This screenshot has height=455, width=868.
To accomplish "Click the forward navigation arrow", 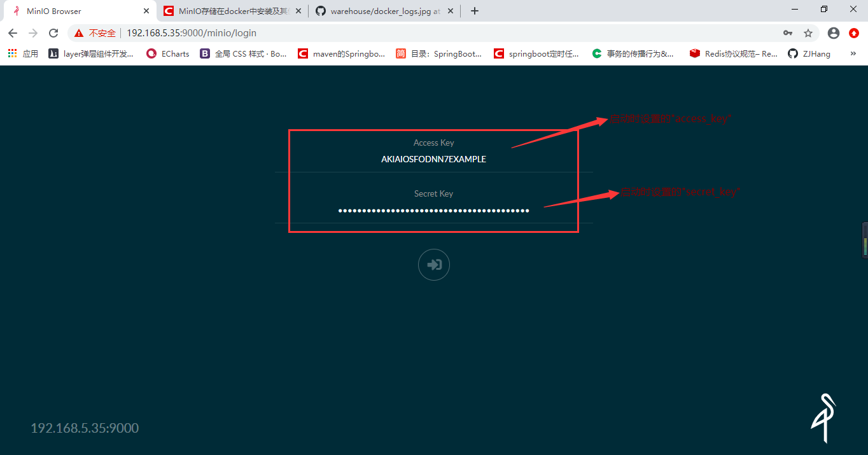I will tap(33, 33).
